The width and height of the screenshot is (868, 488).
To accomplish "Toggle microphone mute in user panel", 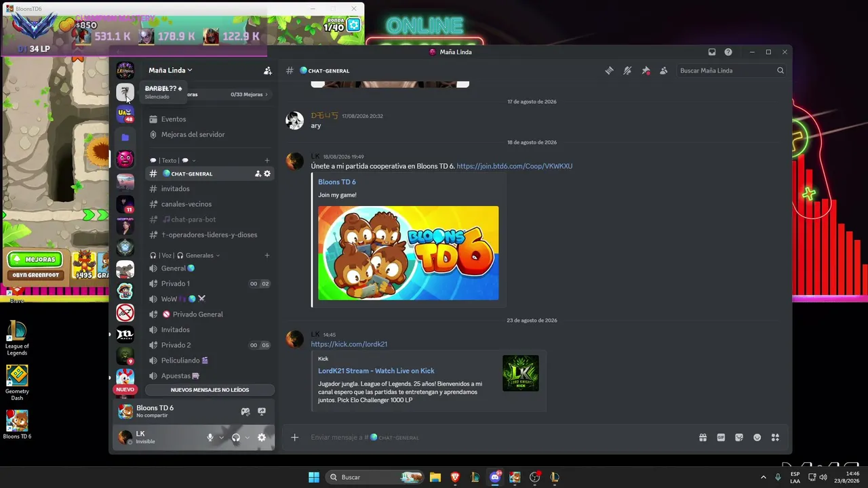I will tap(211, 438).
